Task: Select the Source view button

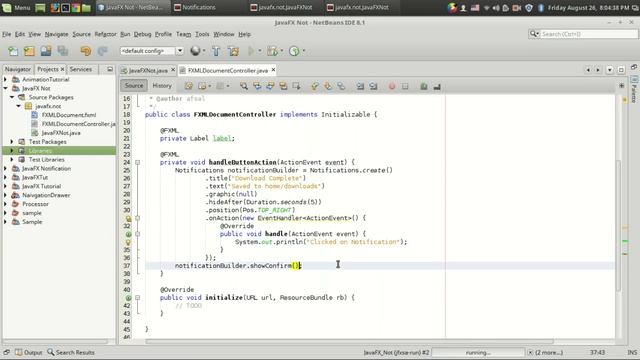Action: click(134, 86)
